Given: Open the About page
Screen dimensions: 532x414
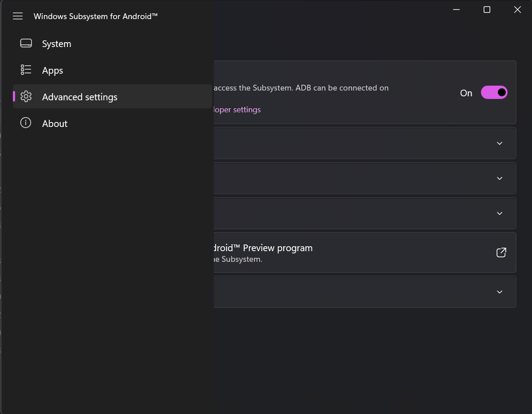Looking at the screenshot, I should [112, 123].
